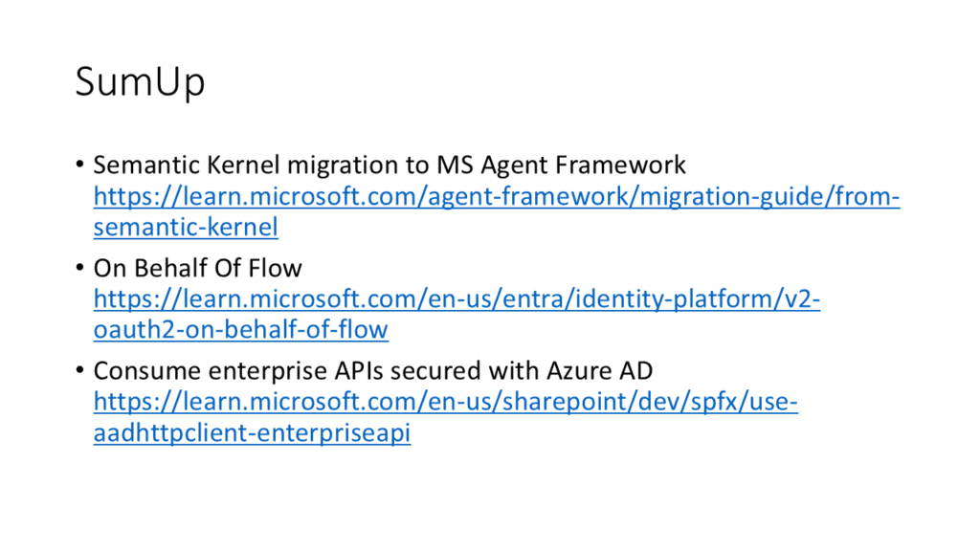This screenshot has height=551, width=980.
Task: Select the second bullet point marker
Action: 80,269
